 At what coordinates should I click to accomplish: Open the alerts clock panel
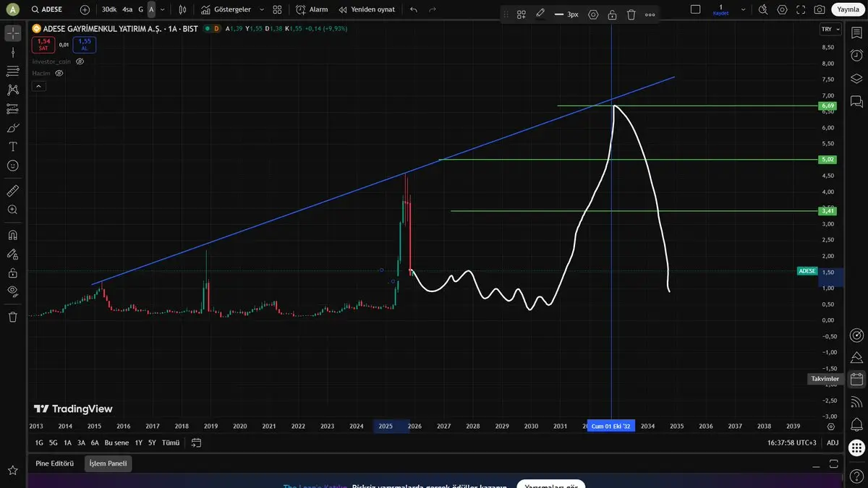click(x=856, y=55)
